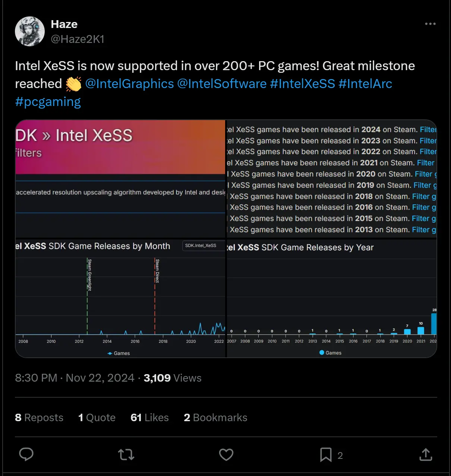Open the Haze display name profile

pyautogui.click(x=64, y=24)
